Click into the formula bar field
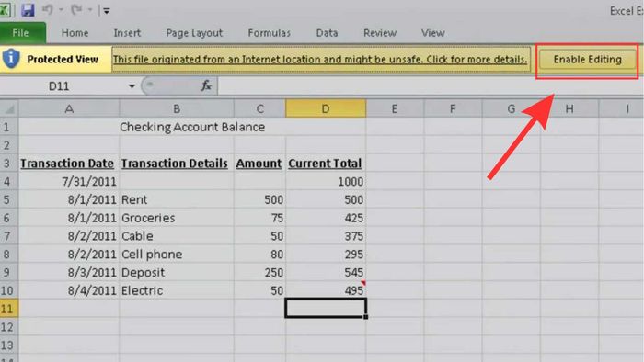 pyautogui.click(x=431, y=86)
